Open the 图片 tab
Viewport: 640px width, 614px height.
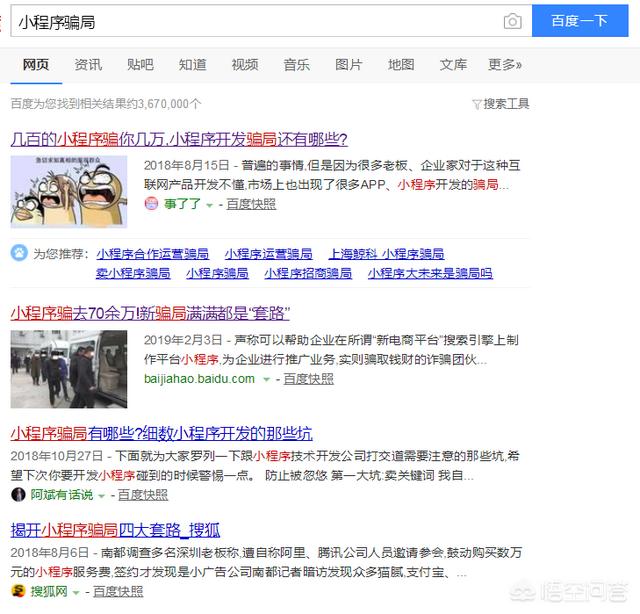coord(349,65)
